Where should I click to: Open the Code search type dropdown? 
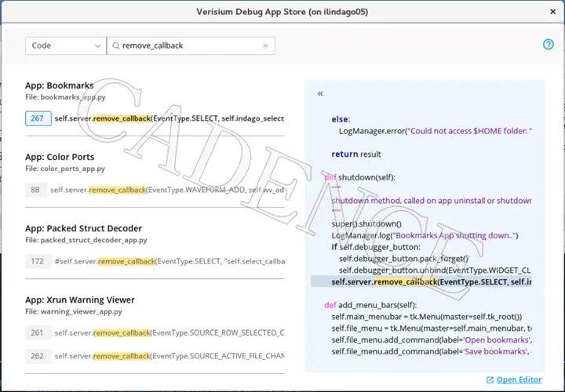65,45
